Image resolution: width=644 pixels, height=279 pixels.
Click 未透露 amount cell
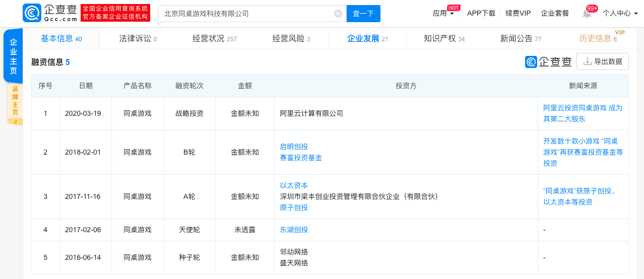coord(245,230)
